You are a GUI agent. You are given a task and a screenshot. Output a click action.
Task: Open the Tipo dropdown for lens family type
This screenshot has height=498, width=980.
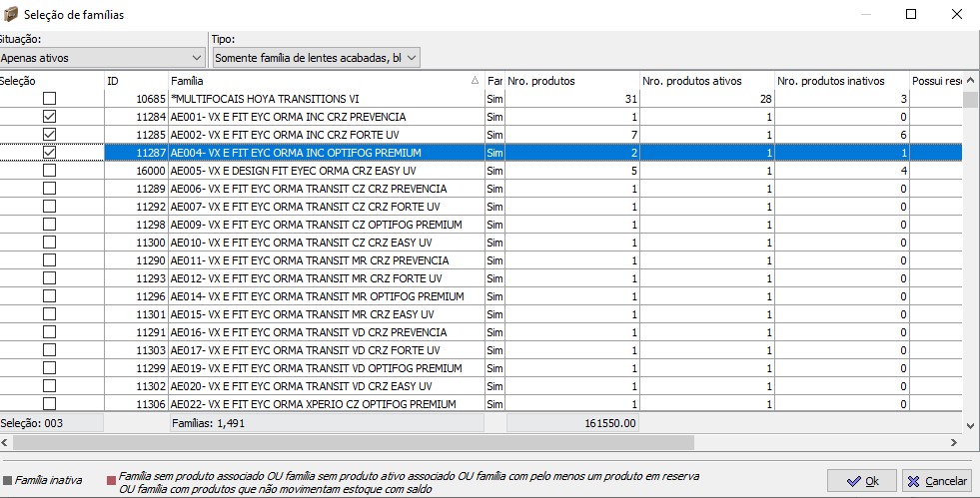316,58
